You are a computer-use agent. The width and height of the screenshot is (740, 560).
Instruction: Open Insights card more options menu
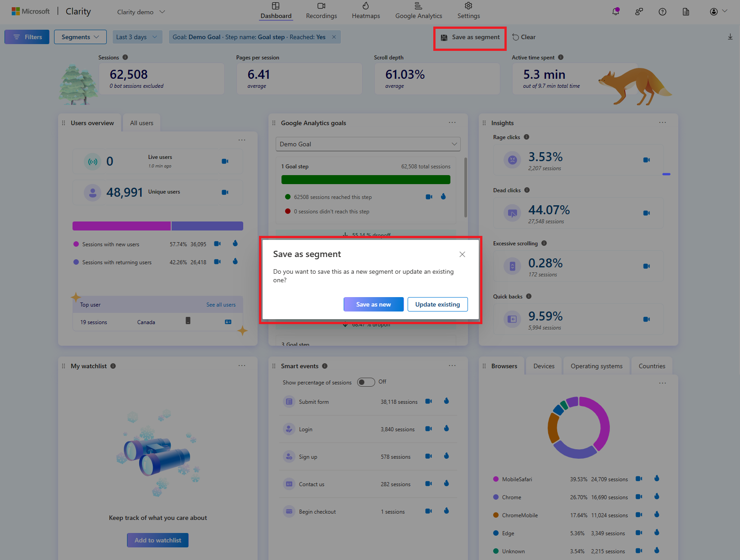coord(663,122)
